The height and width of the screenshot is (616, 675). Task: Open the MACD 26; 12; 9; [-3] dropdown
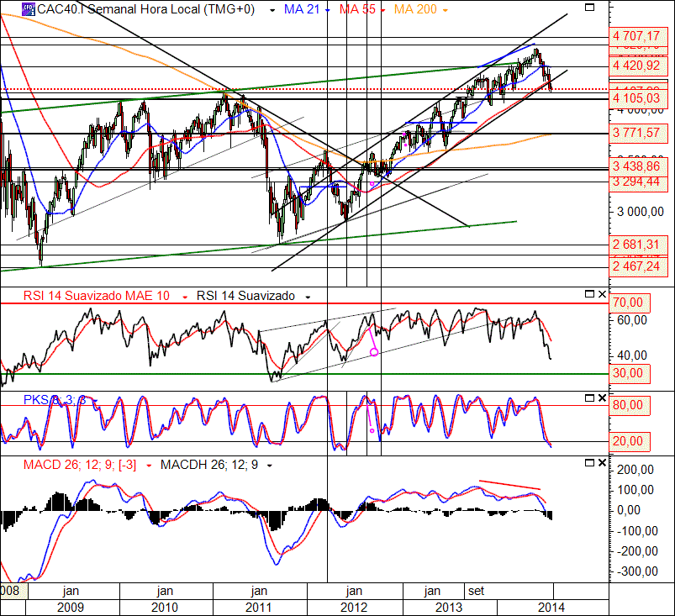pyautogui.click(x=149, y=466)
